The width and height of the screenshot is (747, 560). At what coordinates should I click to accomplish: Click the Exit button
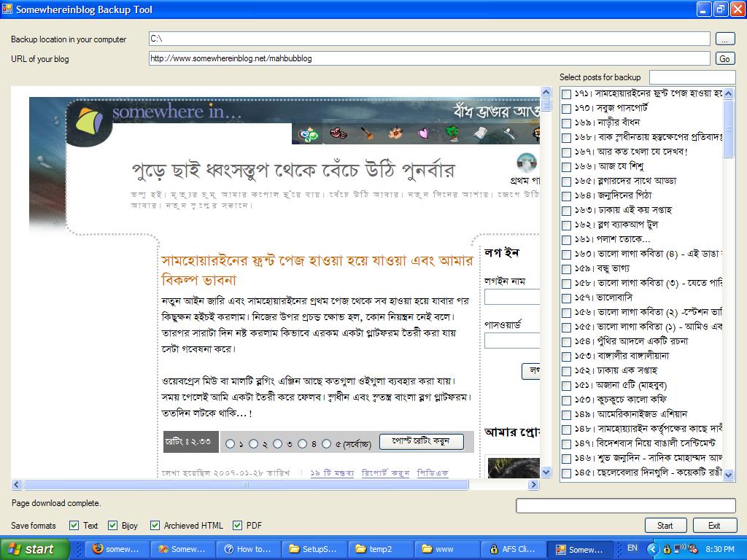pos(713,525)
